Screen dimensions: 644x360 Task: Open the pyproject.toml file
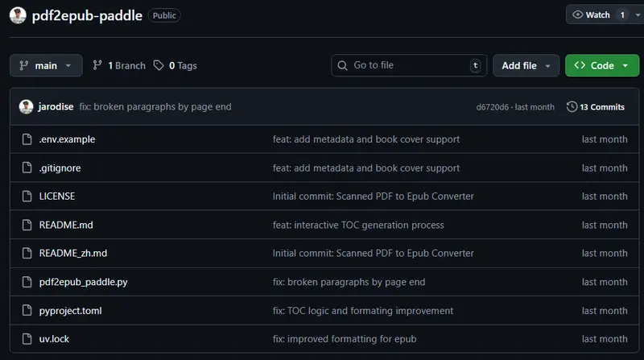pos(70,311)
